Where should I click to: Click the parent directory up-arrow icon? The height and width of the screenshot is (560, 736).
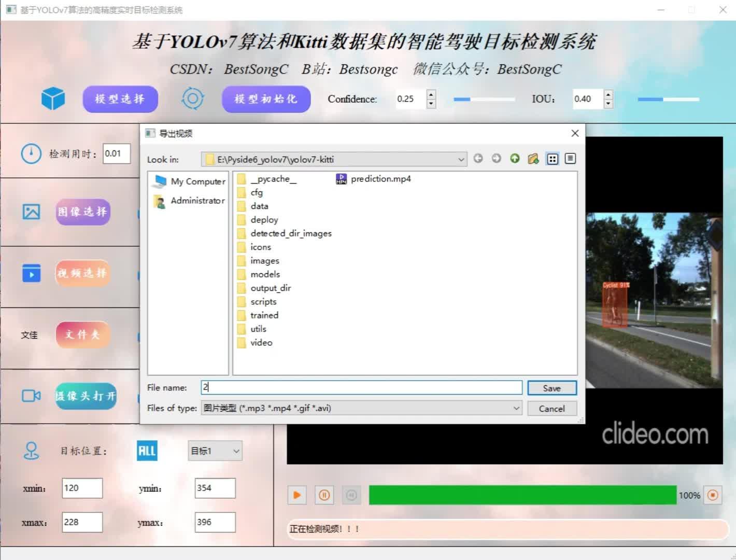pyautogui.click(x=514, y=159)
